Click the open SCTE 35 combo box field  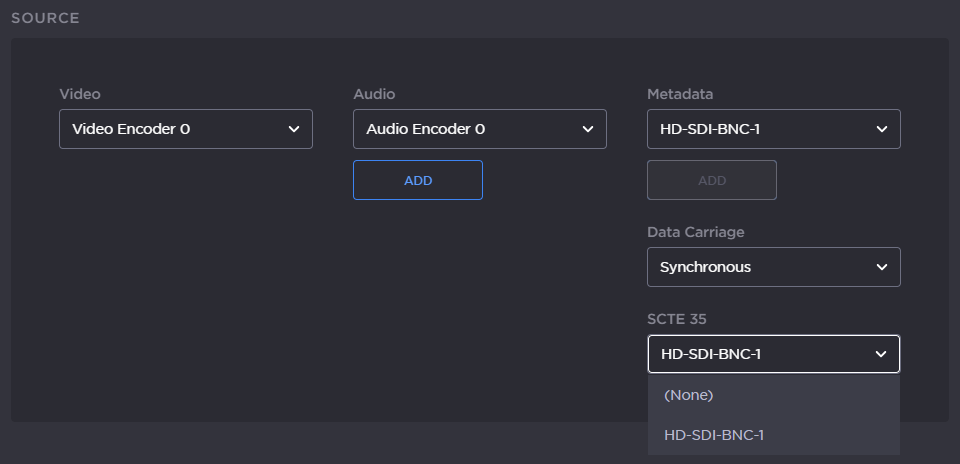(758, 354)
